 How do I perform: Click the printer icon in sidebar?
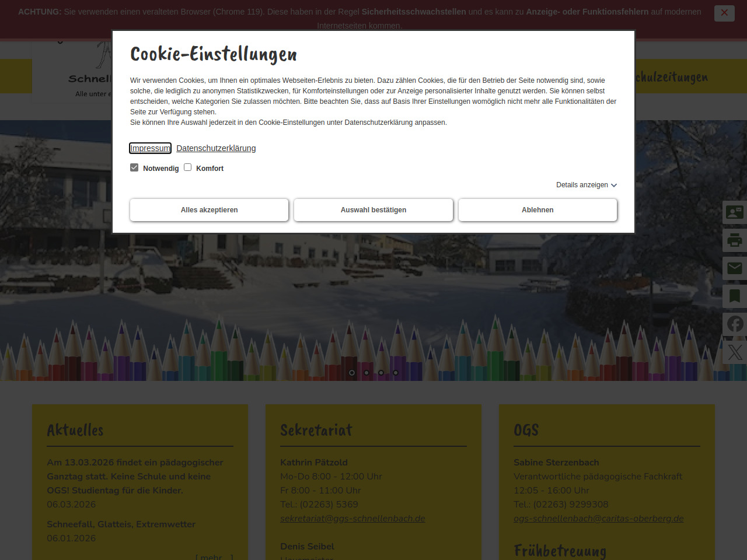(x=734, y=240)
